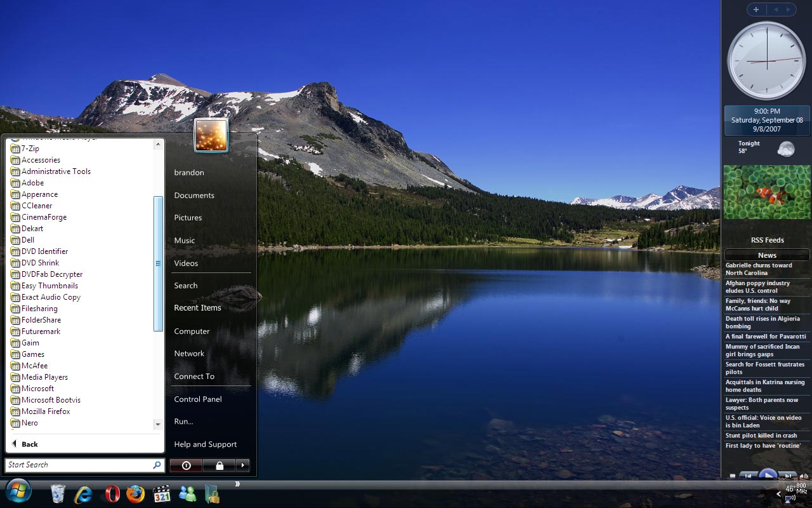Click the sidebar add gadget plus button
Screen dimensions: 812x508
(756, 10)
